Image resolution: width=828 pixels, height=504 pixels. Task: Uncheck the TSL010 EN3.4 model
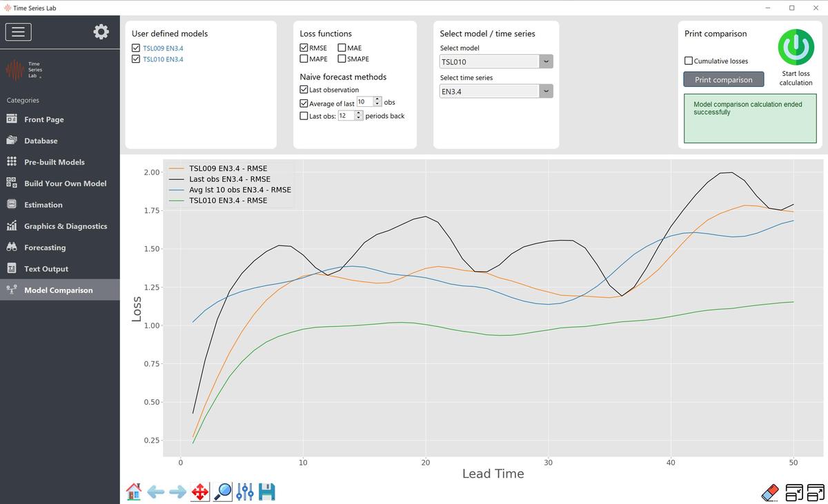(136, 59)
